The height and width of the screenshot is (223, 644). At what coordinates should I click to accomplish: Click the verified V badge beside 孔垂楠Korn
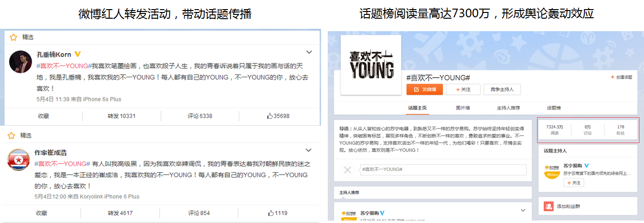77,54
